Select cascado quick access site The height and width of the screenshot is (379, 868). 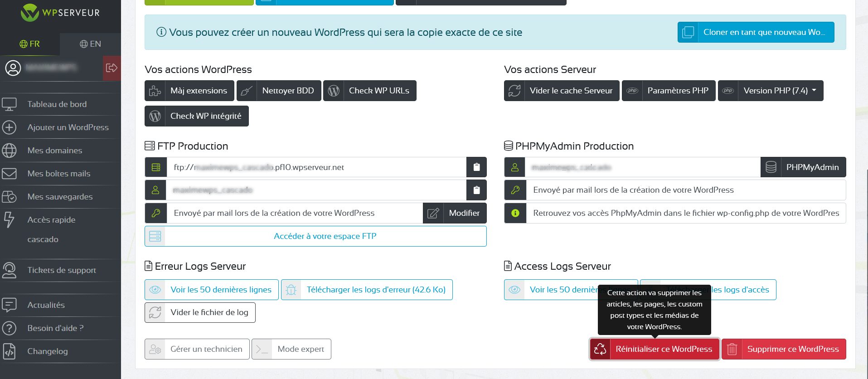43,239
